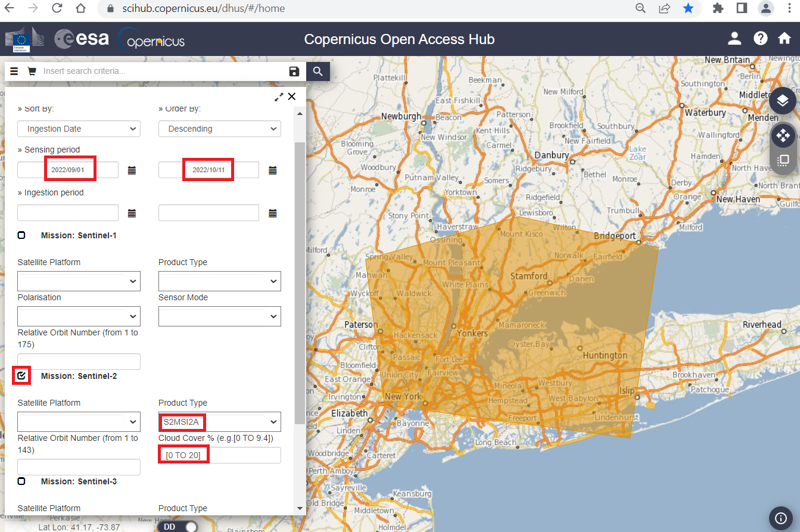Disable the Mission: Sentinel-2 checkbox
This screenshot has width=800, height=532.
pyautogui.click(x=21, y=375)
